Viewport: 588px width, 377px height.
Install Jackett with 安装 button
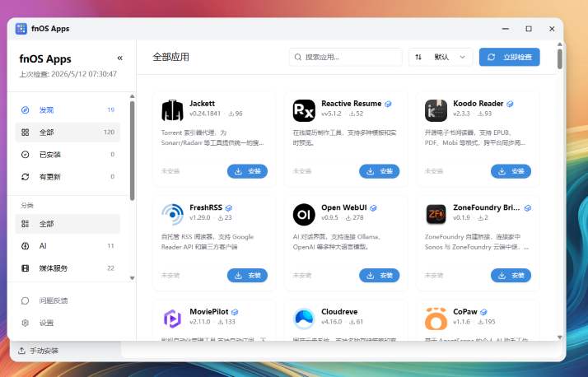point(247,171)
